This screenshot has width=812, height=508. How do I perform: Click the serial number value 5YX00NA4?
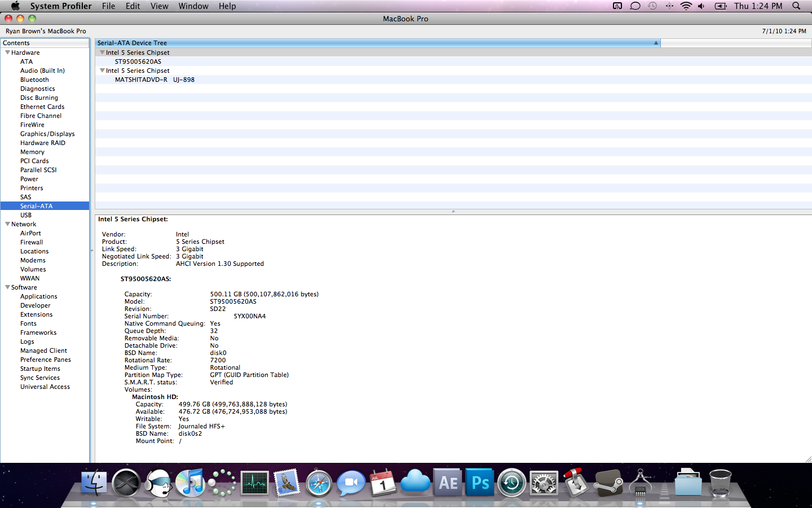(250, 316)
